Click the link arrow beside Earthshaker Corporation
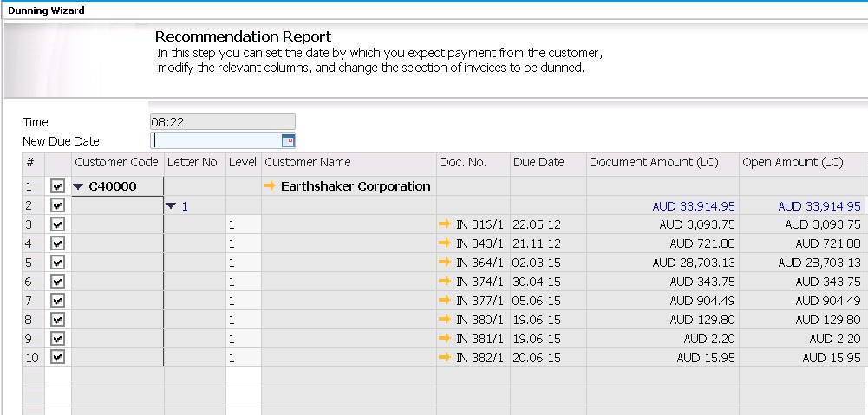 click(x=270, y=186)
